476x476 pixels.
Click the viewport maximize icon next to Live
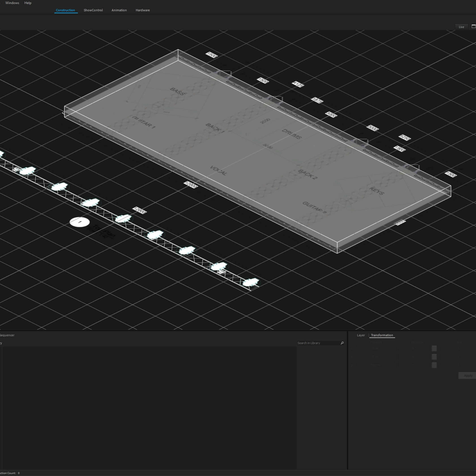[473, 26]
